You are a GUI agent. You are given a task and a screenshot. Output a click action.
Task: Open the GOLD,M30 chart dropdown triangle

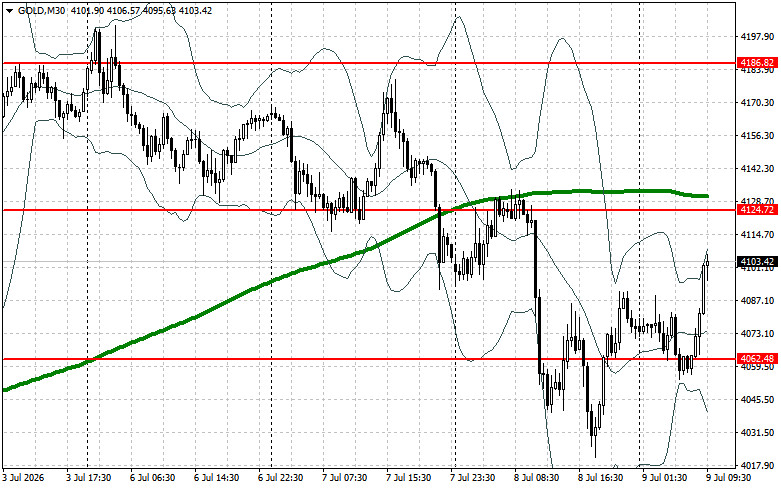pos(9,10)
